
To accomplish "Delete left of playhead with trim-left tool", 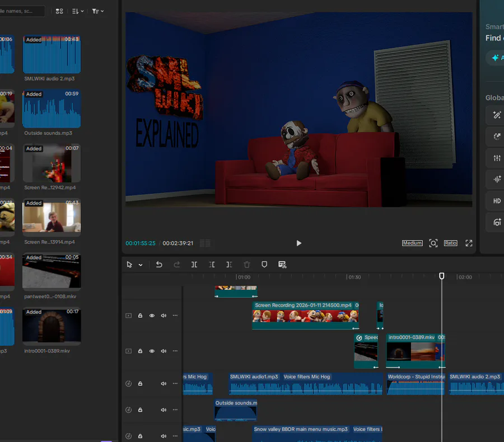I will coord(212,265).
